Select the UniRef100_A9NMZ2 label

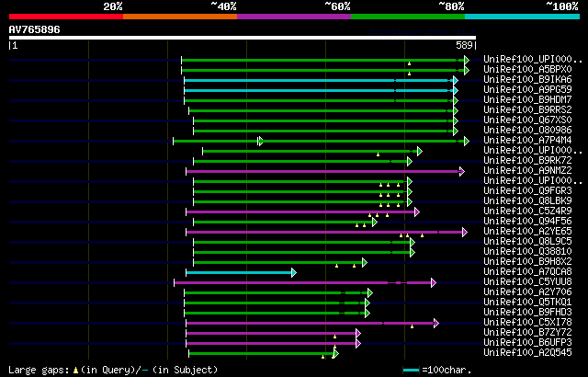(x=527, y=171)
